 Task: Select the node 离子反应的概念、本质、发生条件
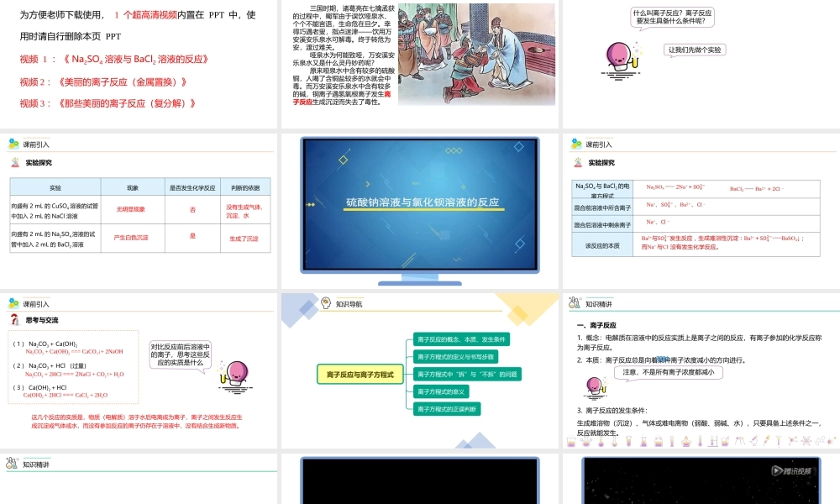coord(461,339)
